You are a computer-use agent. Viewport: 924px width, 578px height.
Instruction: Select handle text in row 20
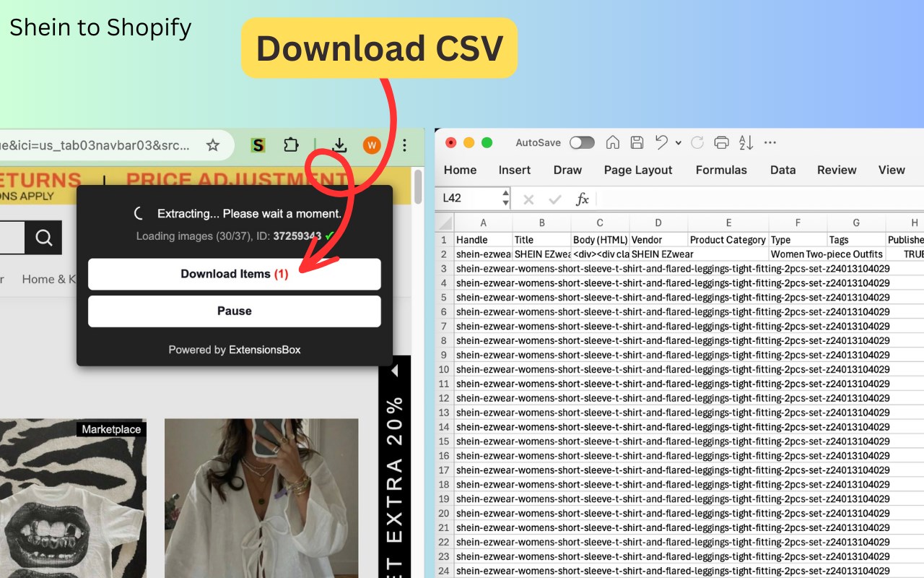coord(673,514)
